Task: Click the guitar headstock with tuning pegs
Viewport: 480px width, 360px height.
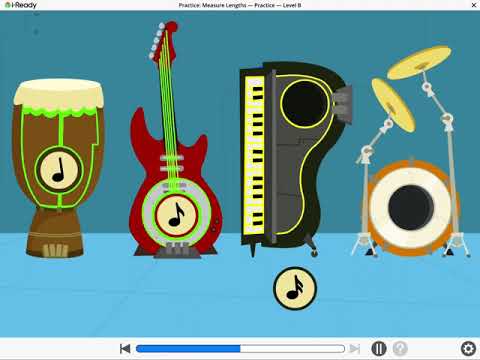Action: click(x=163, y=41)
